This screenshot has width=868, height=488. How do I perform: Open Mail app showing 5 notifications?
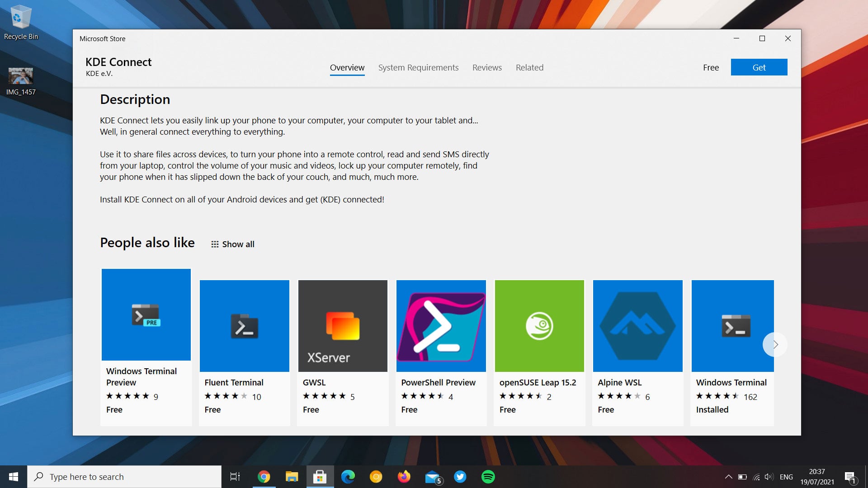coord(432,476)
